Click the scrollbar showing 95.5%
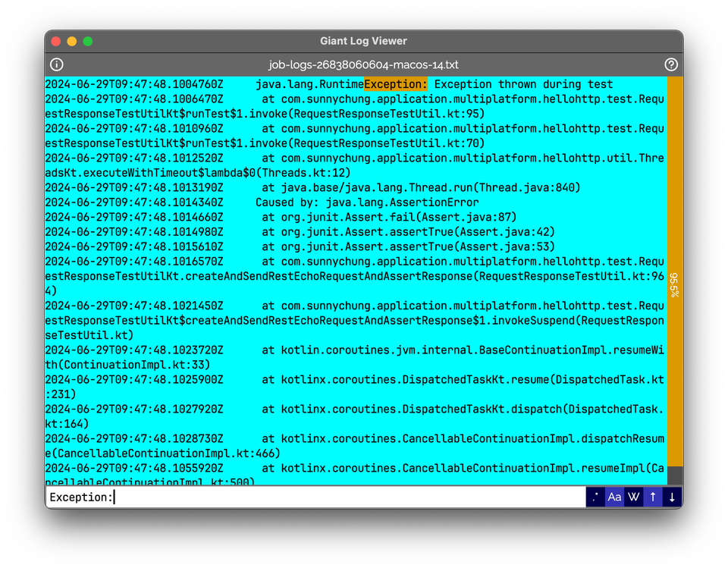Image resolution: width=728 pixels, height=568 pixels. point(670,281)
